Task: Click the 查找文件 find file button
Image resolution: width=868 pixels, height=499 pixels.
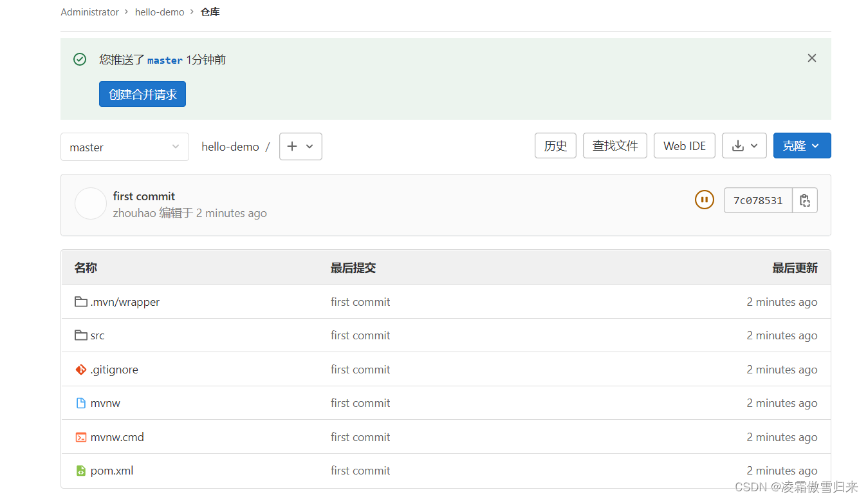Action: [614, 146]
